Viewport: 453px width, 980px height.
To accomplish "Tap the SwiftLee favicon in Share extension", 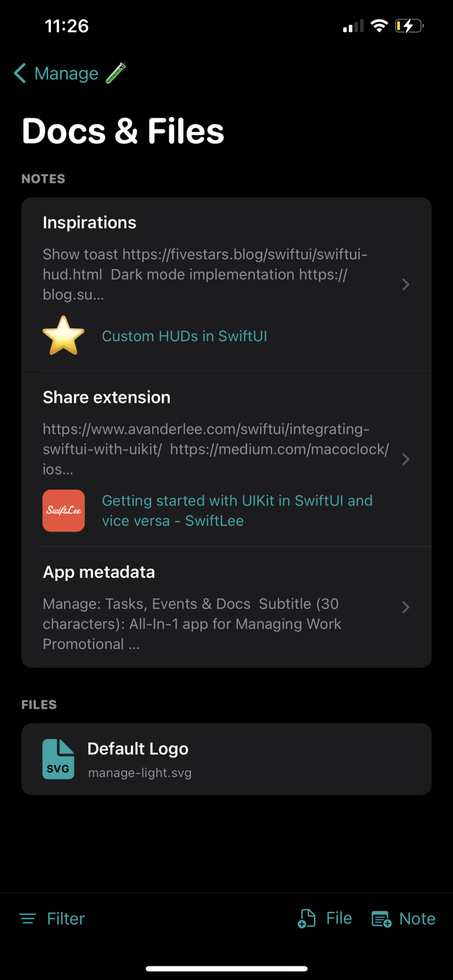I will (x=63, y=510).
